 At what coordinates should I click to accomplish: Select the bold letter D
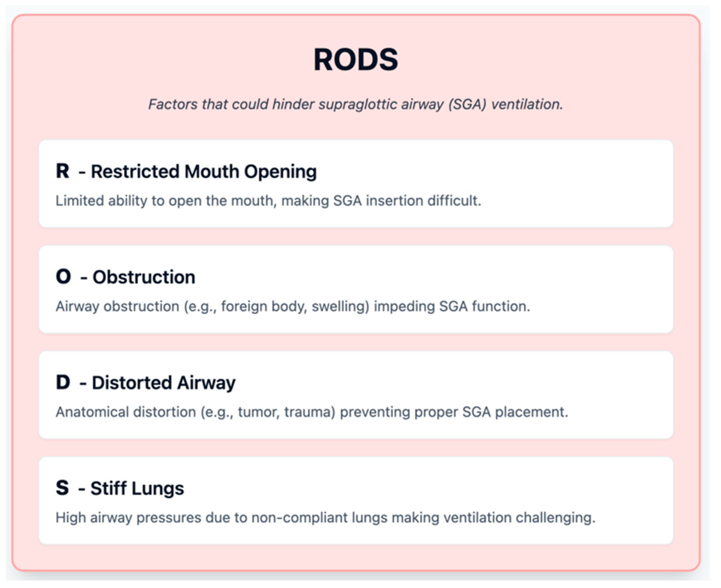pos(63,382)
